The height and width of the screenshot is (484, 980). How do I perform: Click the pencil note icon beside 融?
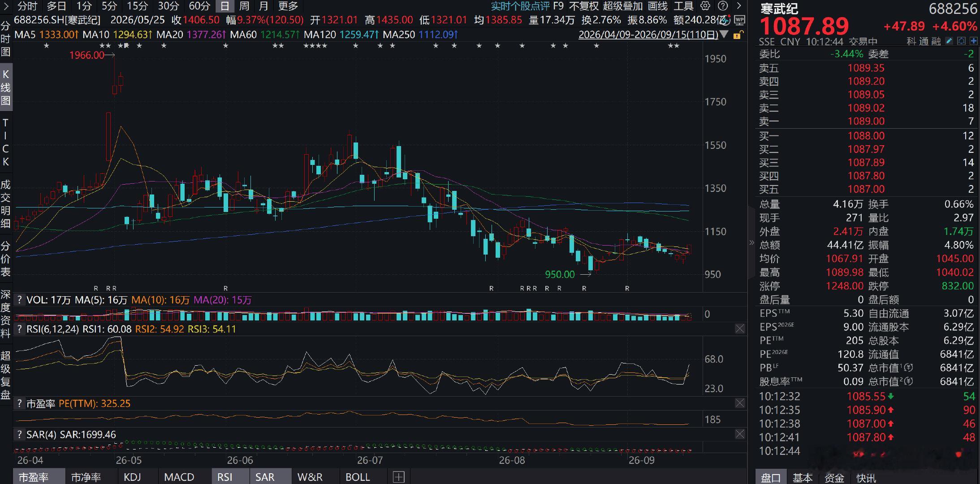pos(949,41)
